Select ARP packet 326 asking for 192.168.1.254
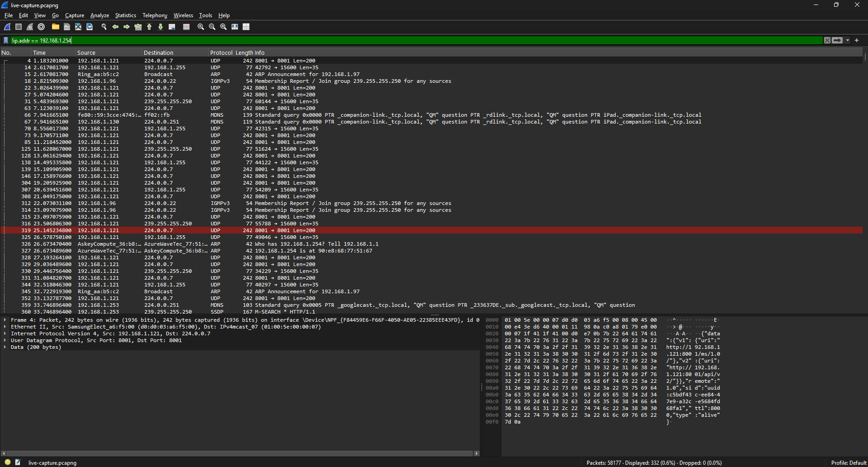The image size is (868, 467). pos(432,244)
